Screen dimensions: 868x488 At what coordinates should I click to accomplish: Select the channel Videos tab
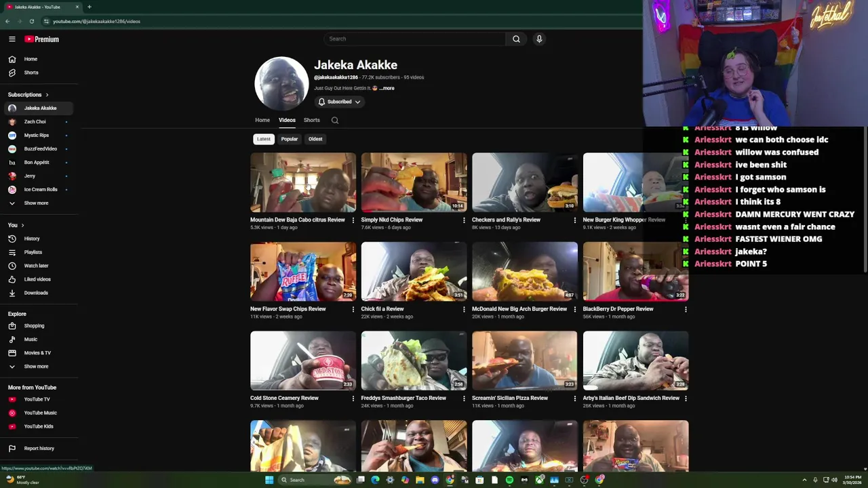(287, 120)
